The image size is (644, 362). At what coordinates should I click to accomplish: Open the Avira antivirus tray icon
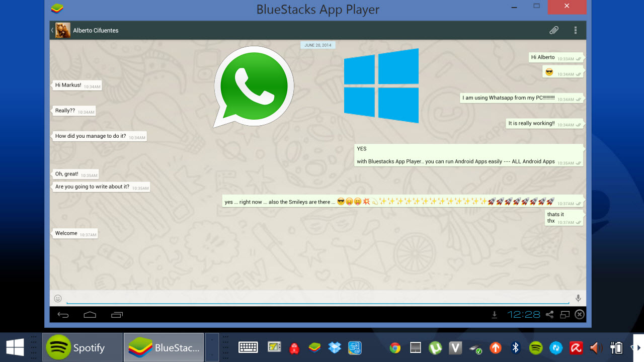pyautogui.click(x=576, y=347)
